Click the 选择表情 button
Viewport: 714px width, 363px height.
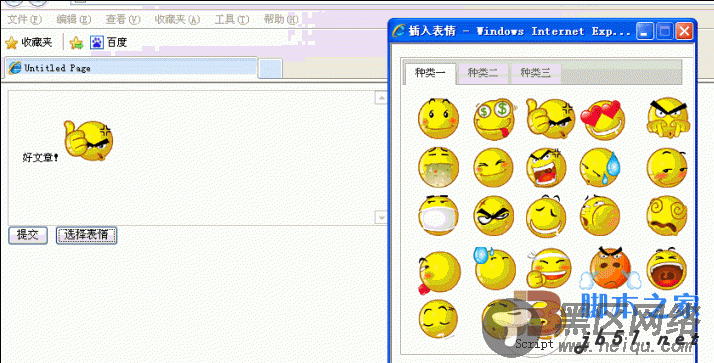click(87, 235)
